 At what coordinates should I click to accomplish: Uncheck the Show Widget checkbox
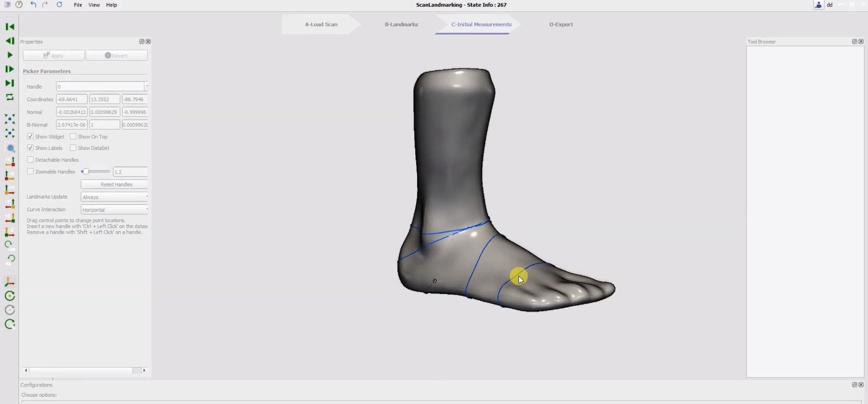pos(30,136)
